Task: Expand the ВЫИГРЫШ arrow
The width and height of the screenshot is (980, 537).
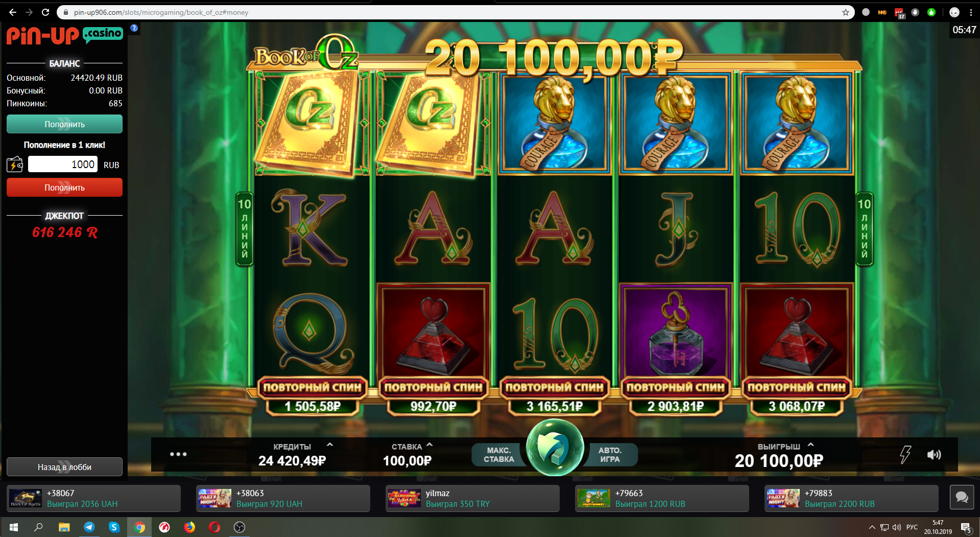Action: point(811,445)
